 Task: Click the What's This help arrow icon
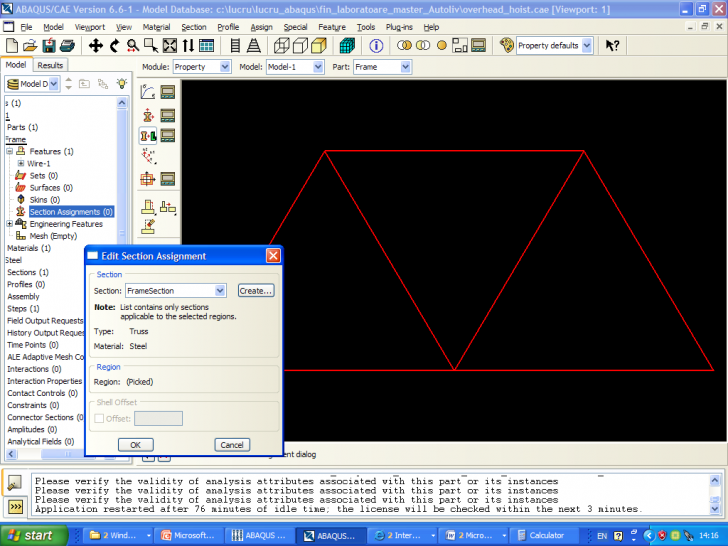612,46
